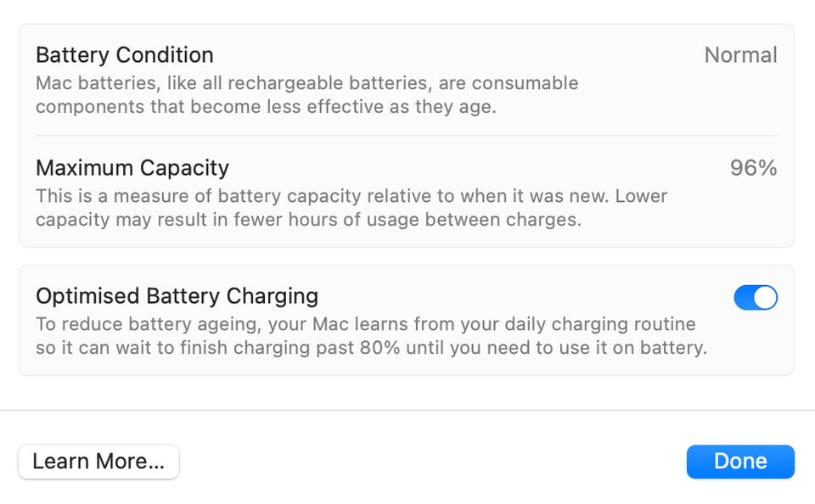Disable the Optimised Battery Charging switch

tap(755, 298)
